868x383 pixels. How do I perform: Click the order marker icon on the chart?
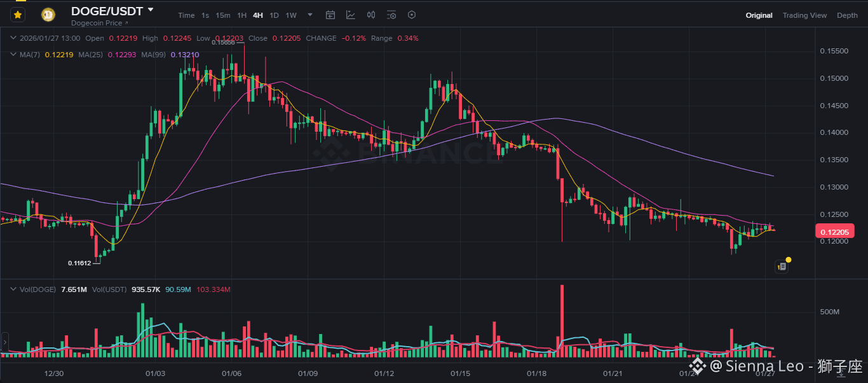click(782, 267)
